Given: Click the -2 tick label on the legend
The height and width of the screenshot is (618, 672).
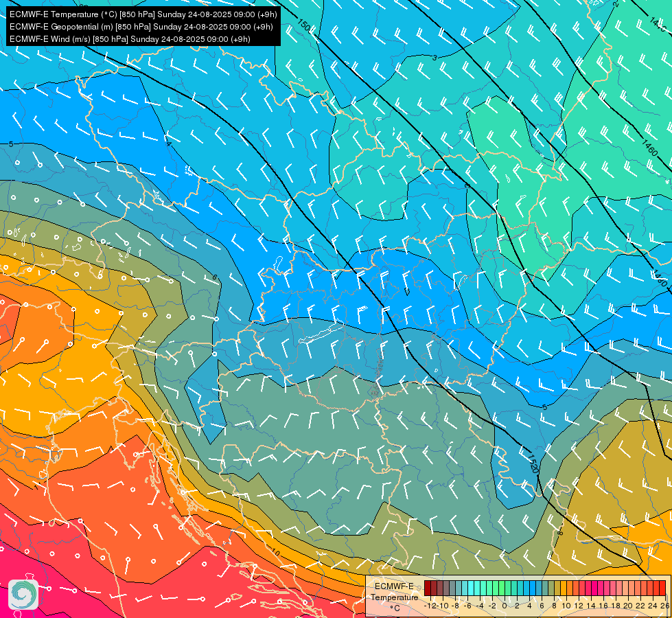Looking at the screenshot, I should [x=492, y=606].
